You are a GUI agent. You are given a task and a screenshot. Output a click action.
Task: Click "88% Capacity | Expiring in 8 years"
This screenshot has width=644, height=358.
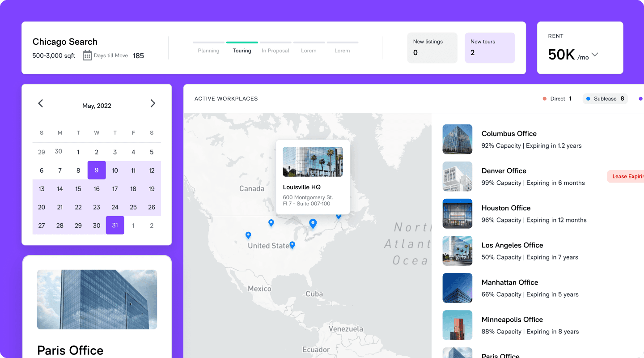(x=530, y=332)
